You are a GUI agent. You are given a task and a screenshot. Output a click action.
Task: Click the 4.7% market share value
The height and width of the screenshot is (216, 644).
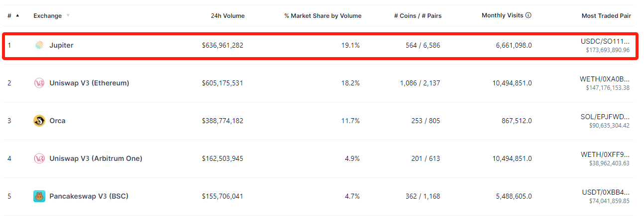click(x=352, y=196)
